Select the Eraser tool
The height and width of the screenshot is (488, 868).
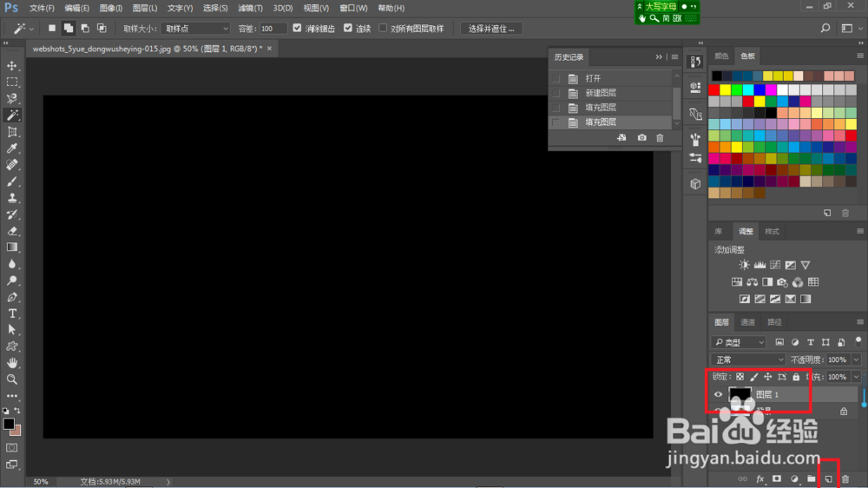tap(11, 231)
